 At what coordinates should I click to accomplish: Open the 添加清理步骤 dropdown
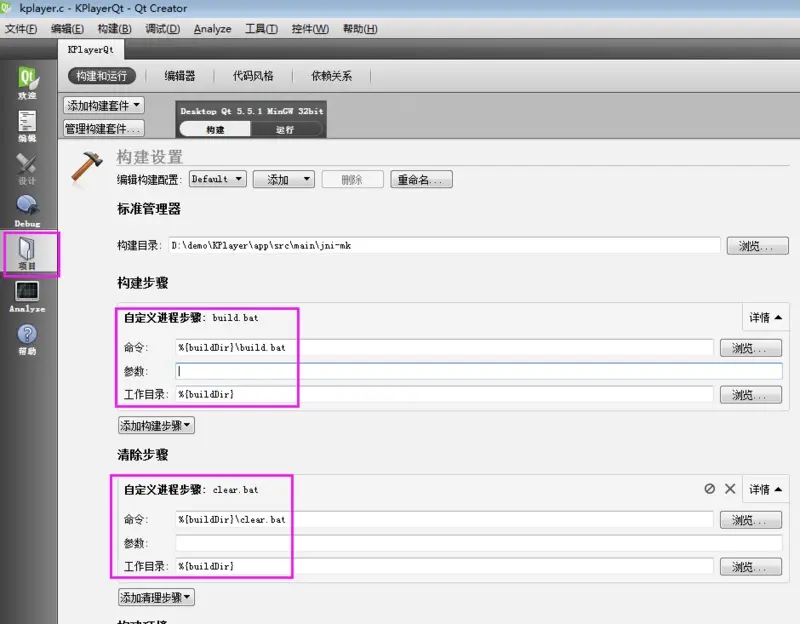point(156,597)
